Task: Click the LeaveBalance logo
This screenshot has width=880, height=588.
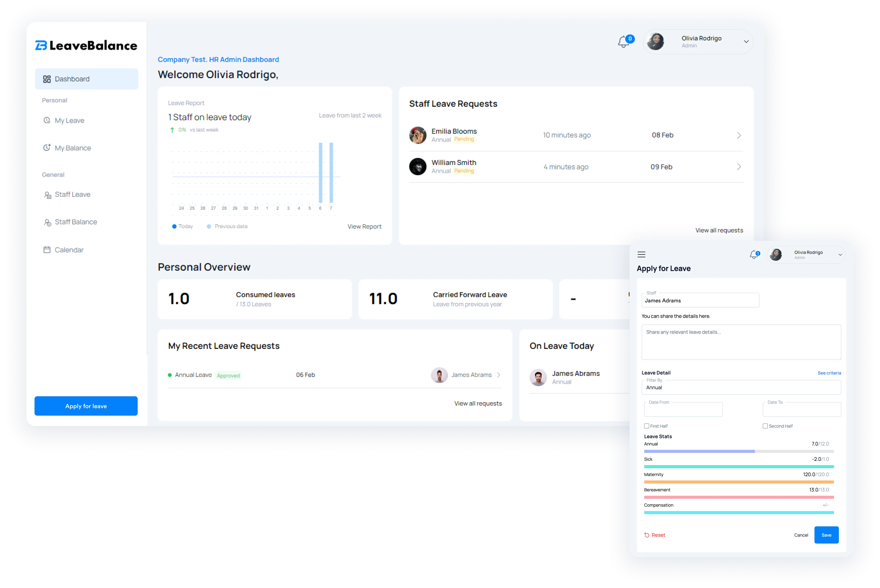Action: tap(86, 45)
